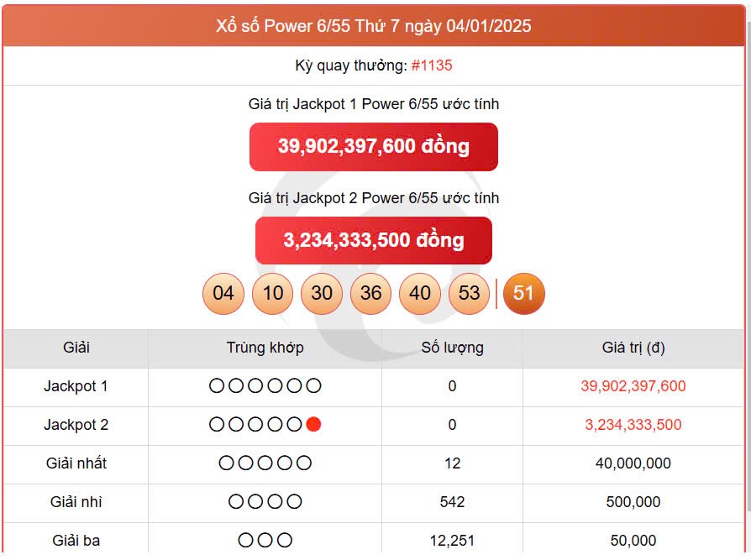This screenshot has height=560, width=751.
Task: Select ball number 30 in results row
Action: tap(321, 294)
